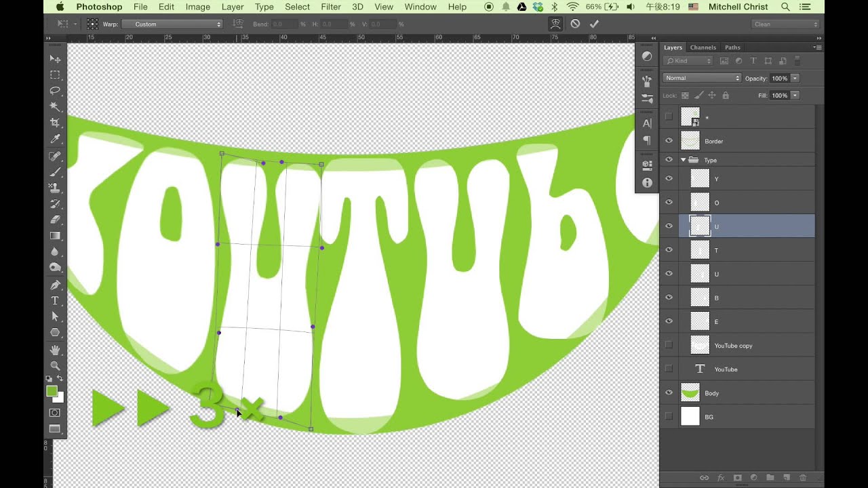
Task: Click the create new group folder icon
Action: (770, 478)
